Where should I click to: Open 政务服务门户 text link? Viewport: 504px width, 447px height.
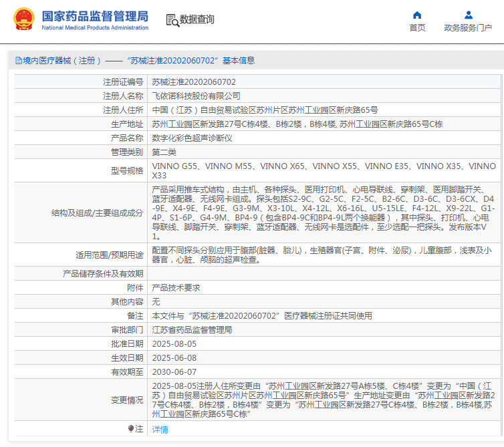(468, 27)
